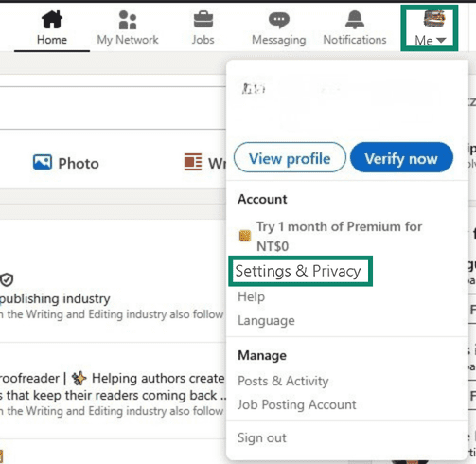Image resolution: width=476 pixels, height=464 pixels.
Task: Click the 'Account' section heading
Action: (x=262, y=199)
